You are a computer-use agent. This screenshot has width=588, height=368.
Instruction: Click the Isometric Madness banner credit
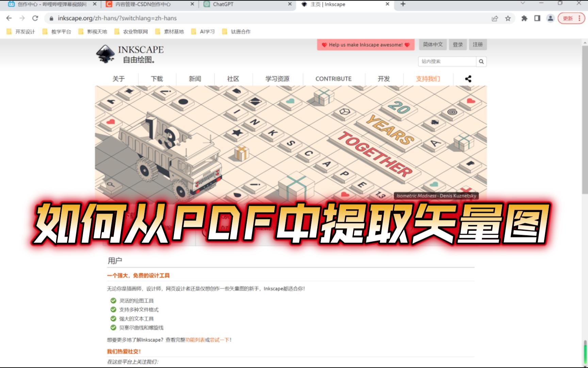436,196
